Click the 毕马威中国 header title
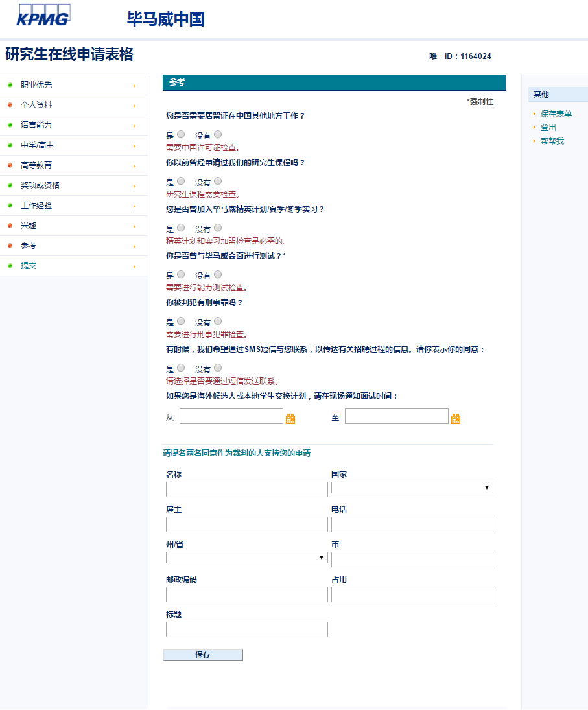Screen dimensions: 588x710 point(166,19)
